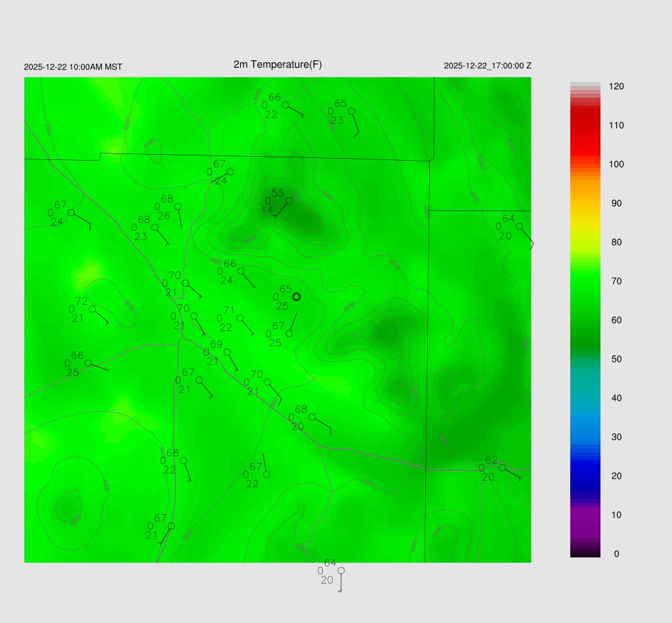The image size is (672, 623).
Task: Click the 2m Temperature(F) title
Action: tap(278, 64)
